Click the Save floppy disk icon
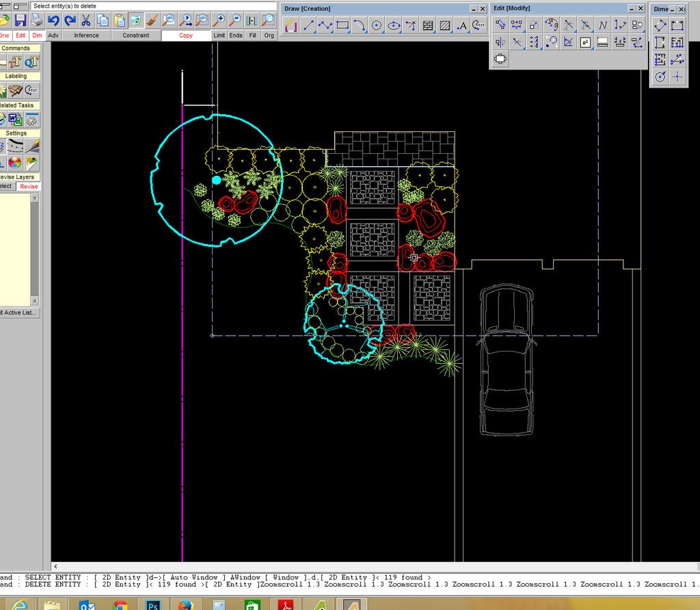The height and width of the screenshot is (610, 700). click(20, 20)
